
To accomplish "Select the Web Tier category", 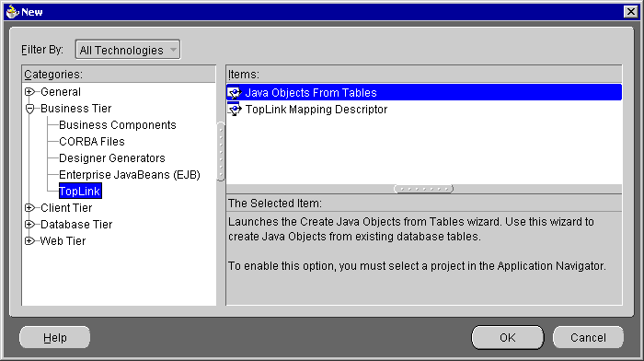I will click(63, 241).
